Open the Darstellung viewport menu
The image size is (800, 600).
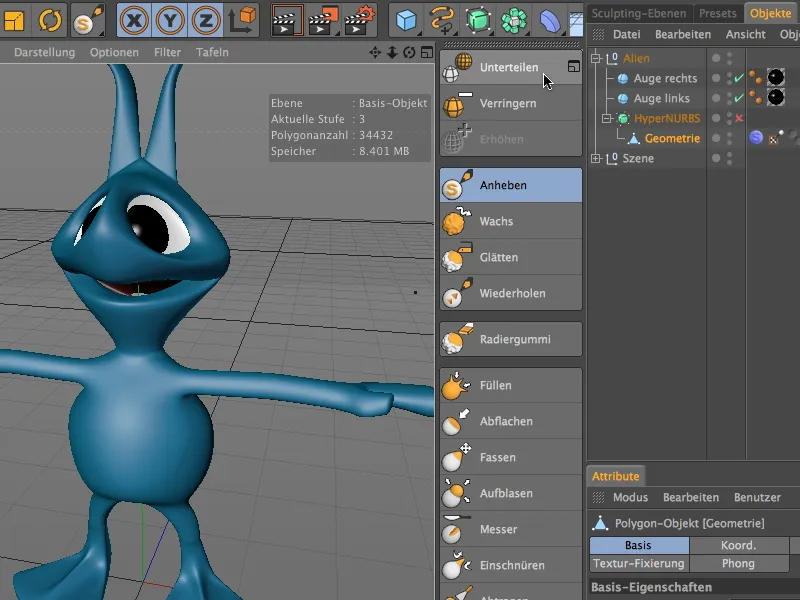44,53
